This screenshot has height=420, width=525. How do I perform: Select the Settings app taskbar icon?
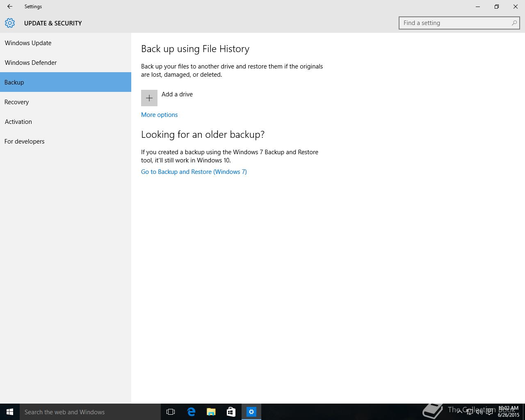click(x=251, y=412)
